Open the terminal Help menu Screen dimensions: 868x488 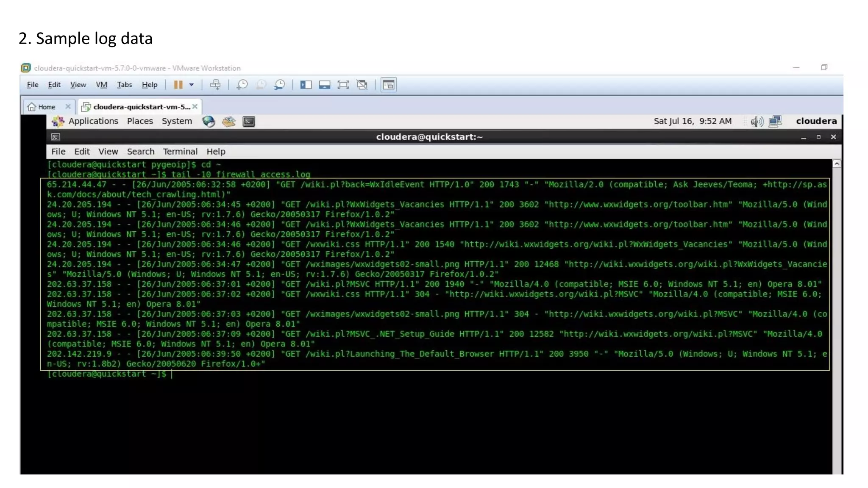click(216, 152)
